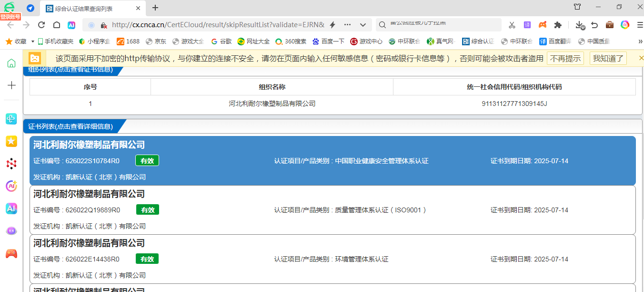Switch to the pinned blue paper-plane tab
This screenshot has height=292, width=644.
point(30,8)
